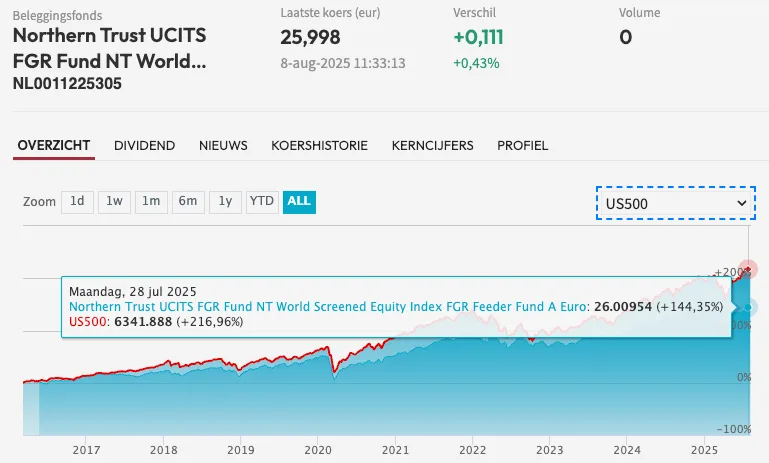
Task: Click the 2021 x-axis label
Action: (x=395, y=450)
